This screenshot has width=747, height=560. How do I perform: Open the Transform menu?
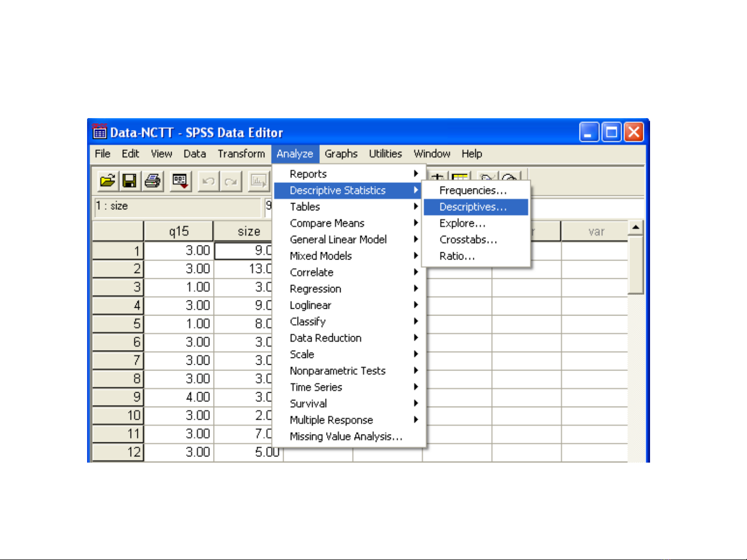(x=241, y=154)
